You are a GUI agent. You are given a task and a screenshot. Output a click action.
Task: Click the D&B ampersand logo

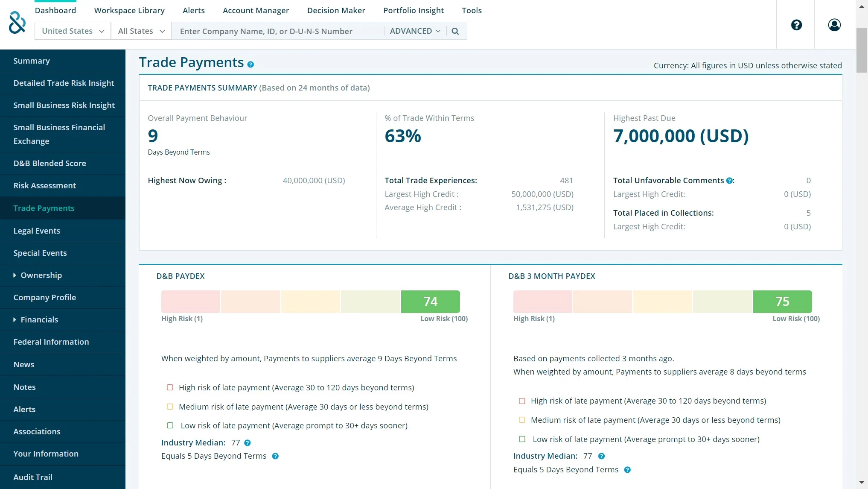coord(17,23)
